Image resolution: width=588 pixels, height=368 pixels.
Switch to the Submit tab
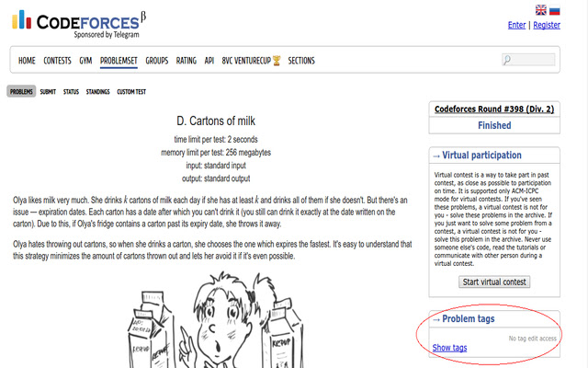(48, 92)
